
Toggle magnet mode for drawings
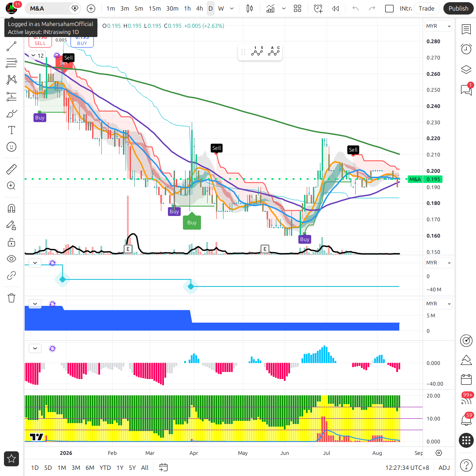[x=11, y=208]
